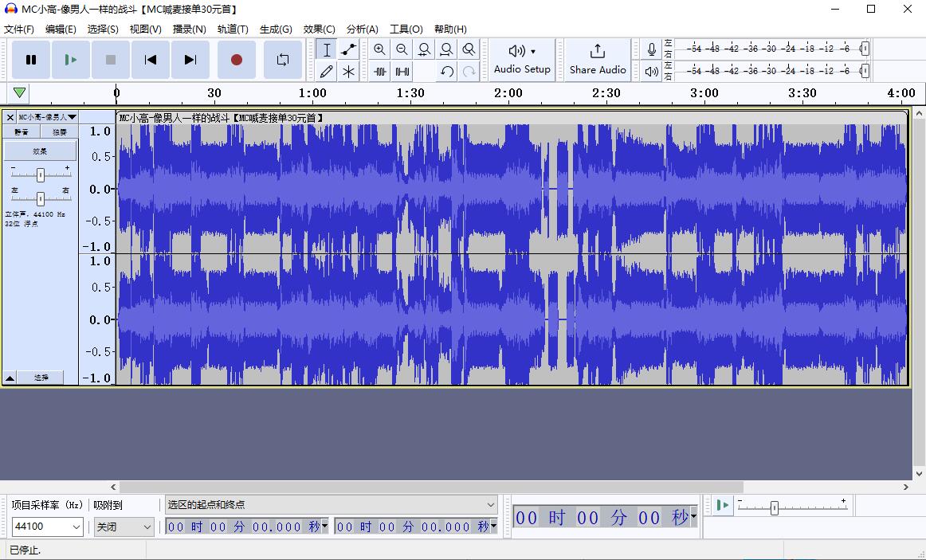The image size is (926, 560).
Task: Toggle the Loop playback button
Action: pyautogui.click(x=283, y=60)
